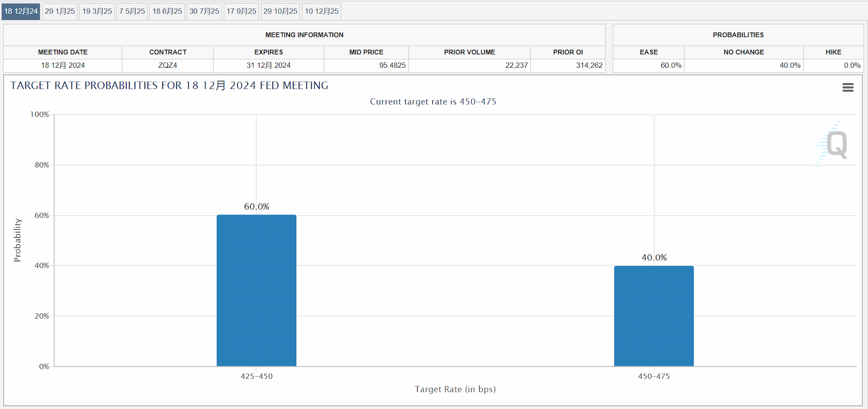This screenshot has height=409, width=868.
Task: Click the PRIOR VOLUME column header
Action: tap(469, 52)
